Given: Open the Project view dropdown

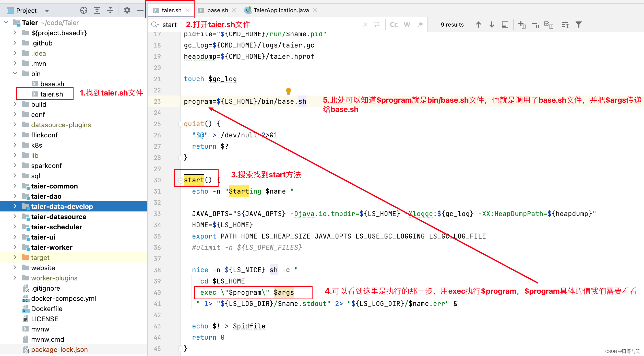Looking at the screenshot, I should [x=47, y=10].
